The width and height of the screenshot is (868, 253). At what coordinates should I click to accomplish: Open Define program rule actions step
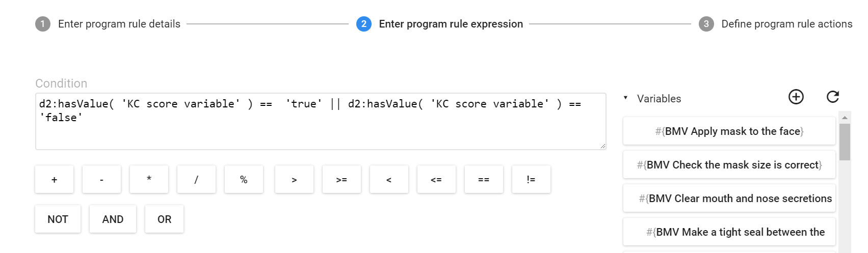[786, 24]
